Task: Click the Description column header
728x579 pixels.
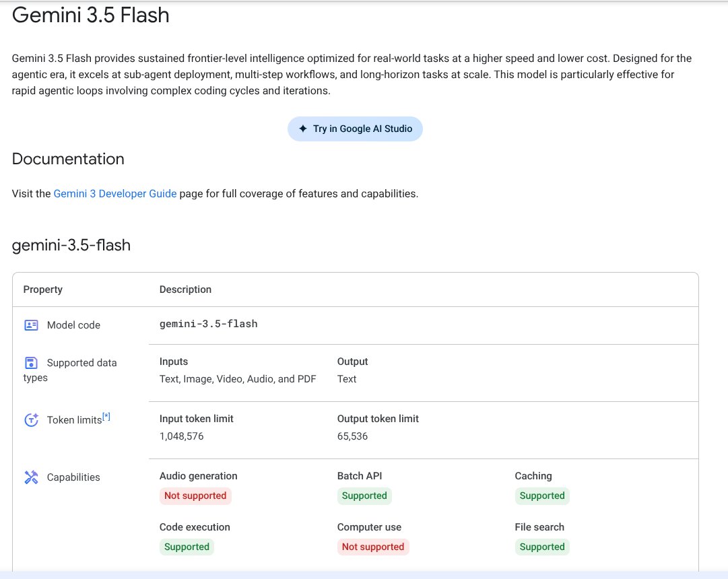Action: point(185,289)
